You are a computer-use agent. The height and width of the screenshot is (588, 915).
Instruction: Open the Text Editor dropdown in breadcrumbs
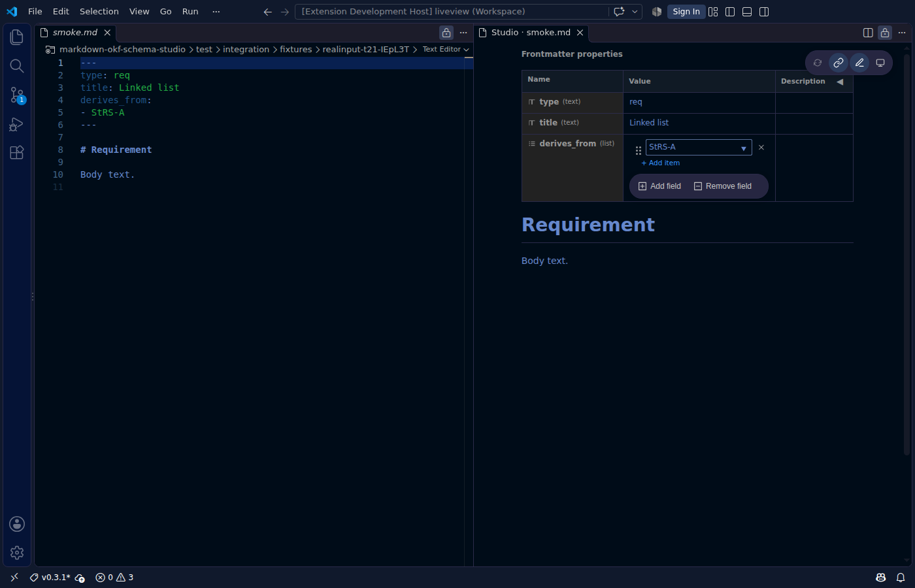pos(446,50)
